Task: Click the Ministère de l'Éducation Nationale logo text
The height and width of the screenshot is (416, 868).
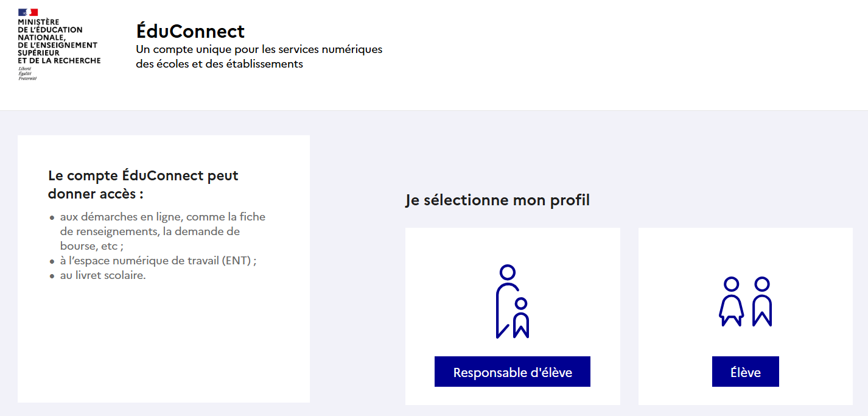Action: (59, 41)
